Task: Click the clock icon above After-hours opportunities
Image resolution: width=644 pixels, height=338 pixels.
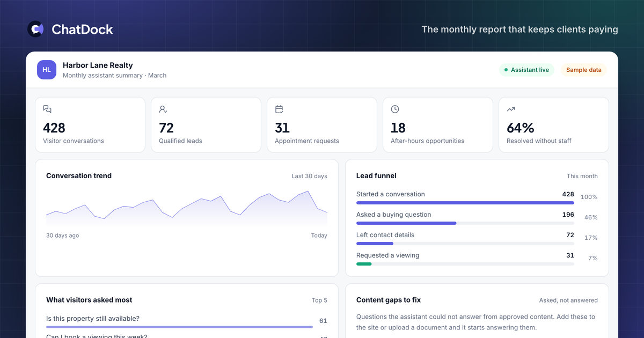Action: 395,109
